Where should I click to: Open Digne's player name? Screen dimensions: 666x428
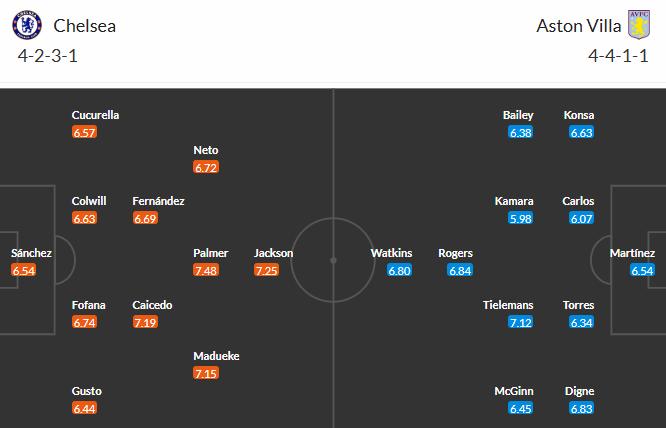[x=580, y=391]
